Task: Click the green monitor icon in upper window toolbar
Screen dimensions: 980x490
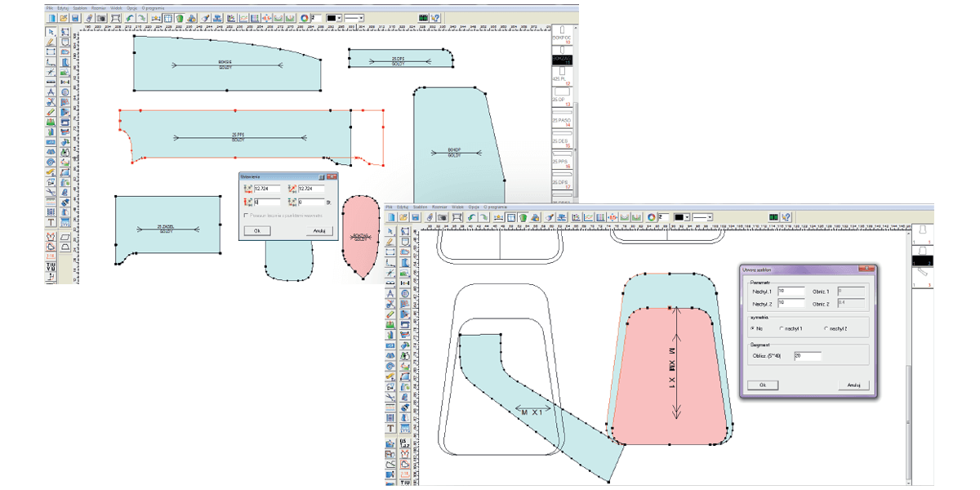Action: (424, 17)
